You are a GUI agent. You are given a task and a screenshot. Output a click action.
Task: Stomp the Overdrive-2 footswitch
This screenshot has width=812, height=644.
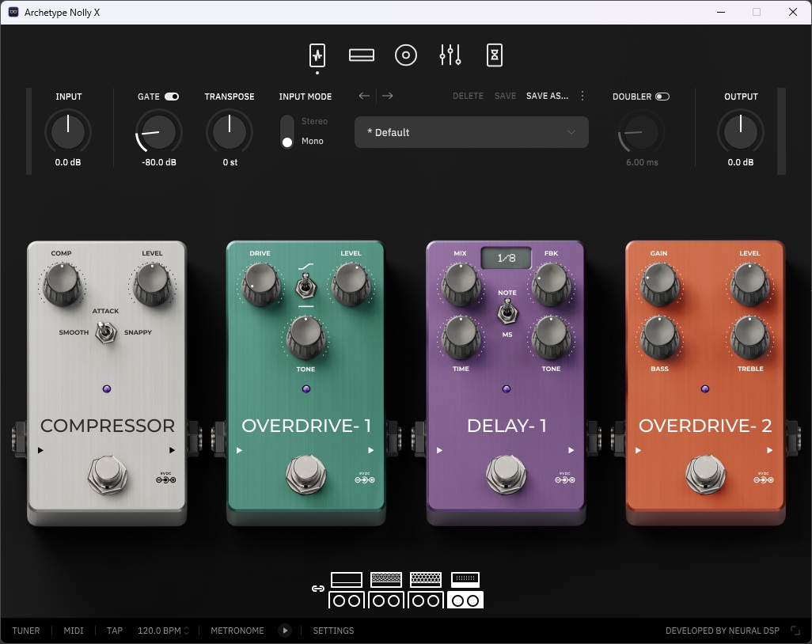705,475
